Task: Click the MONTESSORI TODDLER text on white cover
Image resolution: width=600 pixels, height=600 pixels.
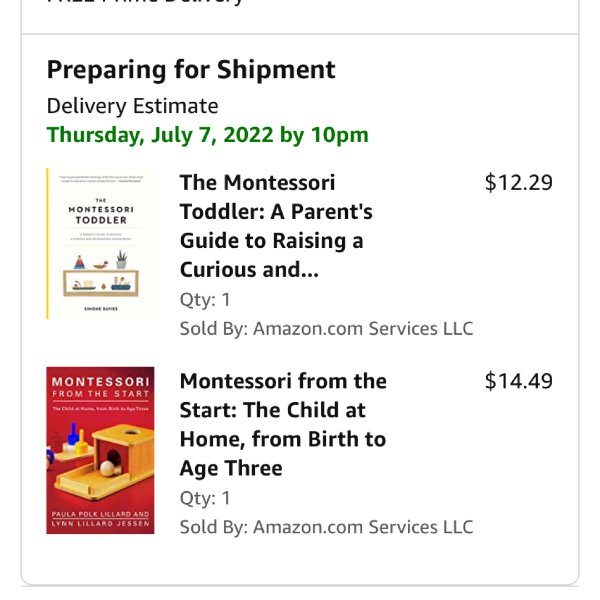Action: point(101,215)
